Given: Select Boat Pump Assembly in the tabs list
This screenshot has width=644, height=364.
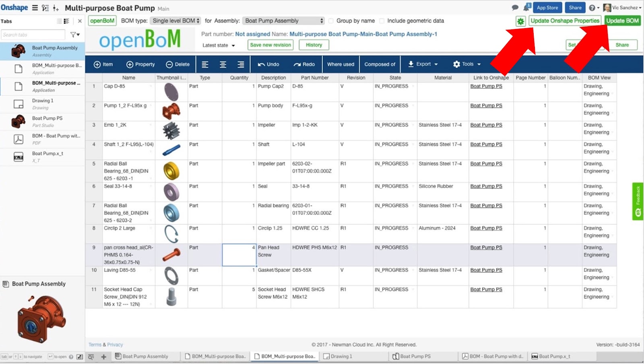Looking at the screenshot, I should [x=42, y=51].
